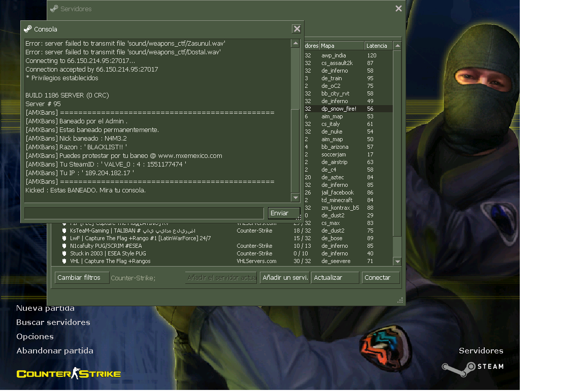Click the game icon beside N1cafulty PUG/SCRIM

pyautogui.click(x=64, y=246)
